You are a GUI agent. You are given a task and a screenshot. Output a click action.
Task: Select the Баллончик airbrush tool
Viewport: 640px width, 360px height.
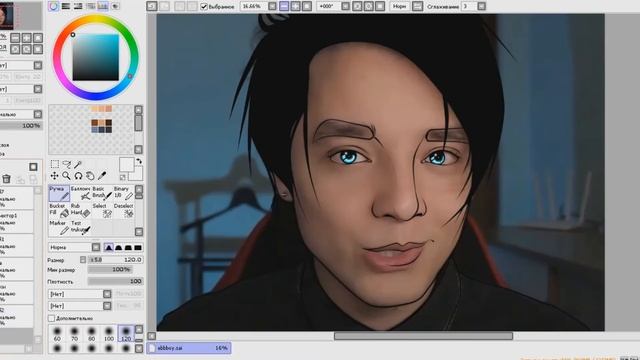(80, 193)
